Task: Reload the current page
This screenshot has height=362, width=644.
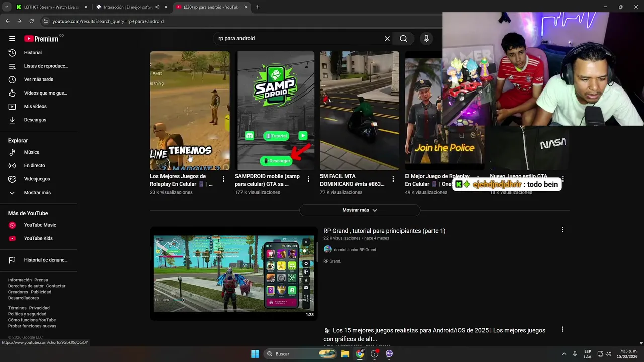Action: (31, 21)
